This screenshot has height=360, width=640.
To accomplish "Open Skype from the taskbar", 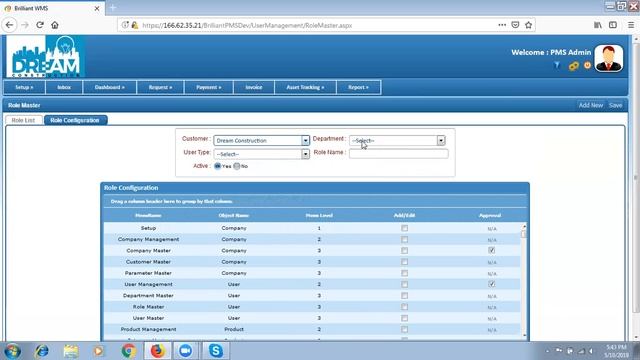I will pos(215,351).
